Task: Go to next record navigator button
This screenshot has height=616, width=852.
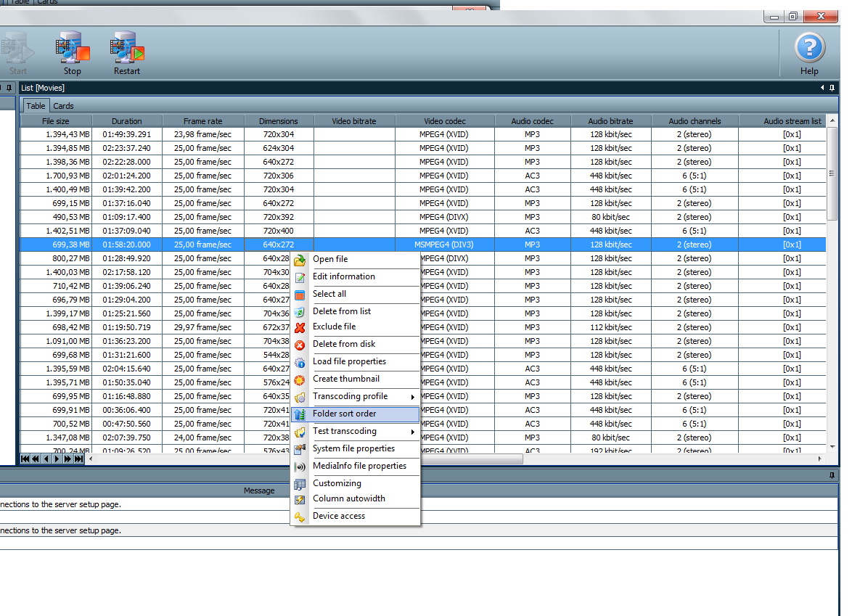Action: pos(57,459)
